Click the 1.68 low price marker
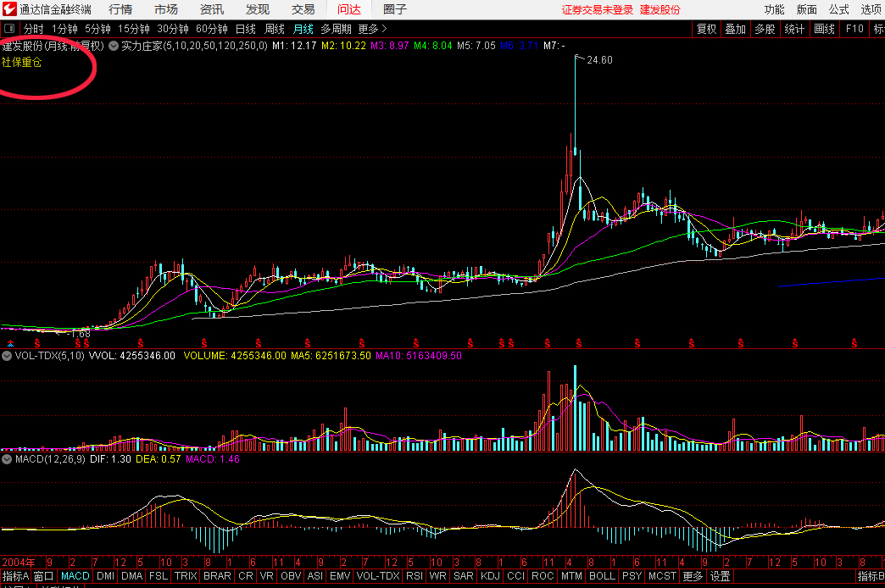The image size is (885, 588). [x=80, y=334]
